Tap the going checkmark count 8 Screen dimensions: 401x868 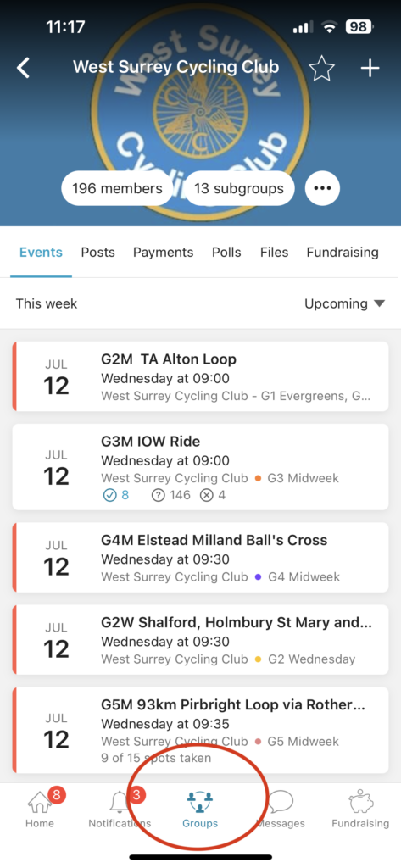click(x=116, y=494)
